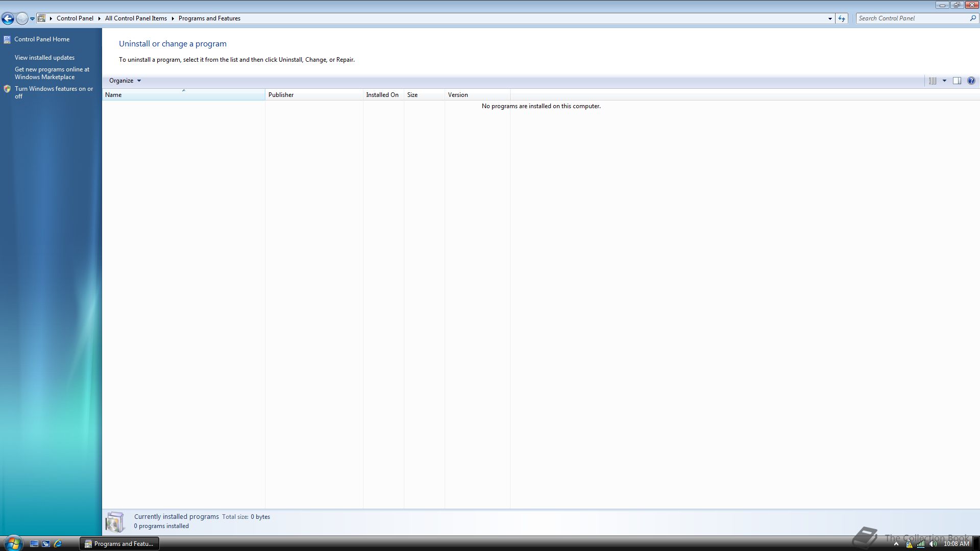This screenshot has width=980, height=551.
Task: Open the Views more options dropdown arrow
Action: [x=944, y=81]
